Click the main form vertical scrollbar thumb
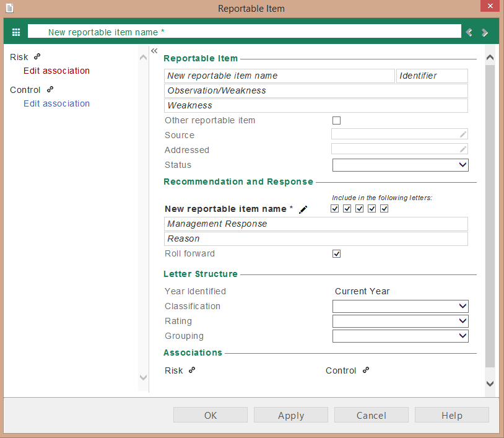 pos(490,216)
